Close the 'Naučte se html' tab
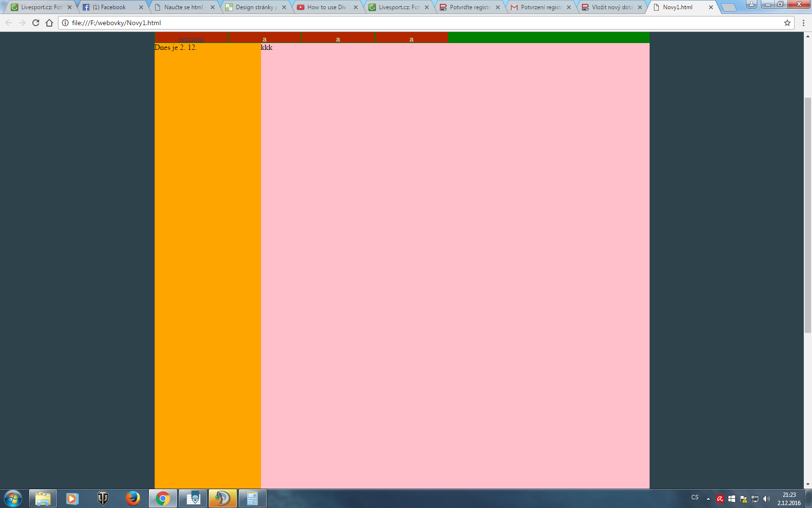 pyautogui.click(x=213, y=7)
